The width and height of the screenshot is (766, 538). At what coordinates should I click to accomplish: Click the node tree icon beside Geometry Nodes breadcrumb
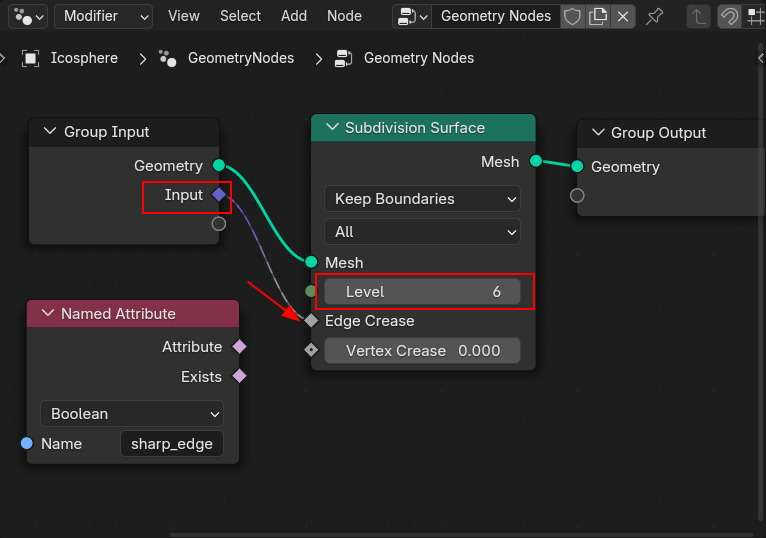343,59
